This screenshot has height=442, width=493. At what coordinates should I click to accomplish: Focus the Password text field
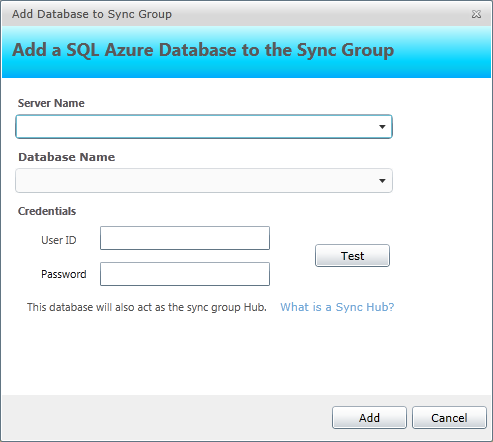185,274
